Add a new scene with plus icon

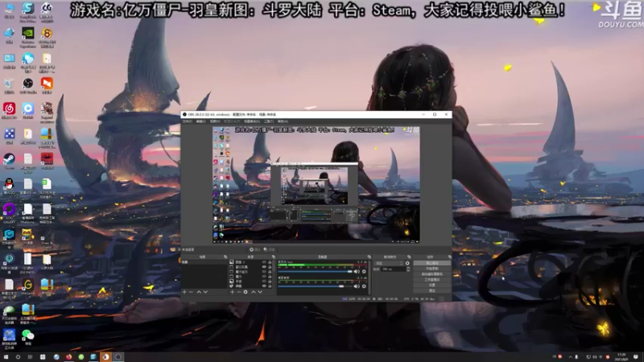point(184,292)
